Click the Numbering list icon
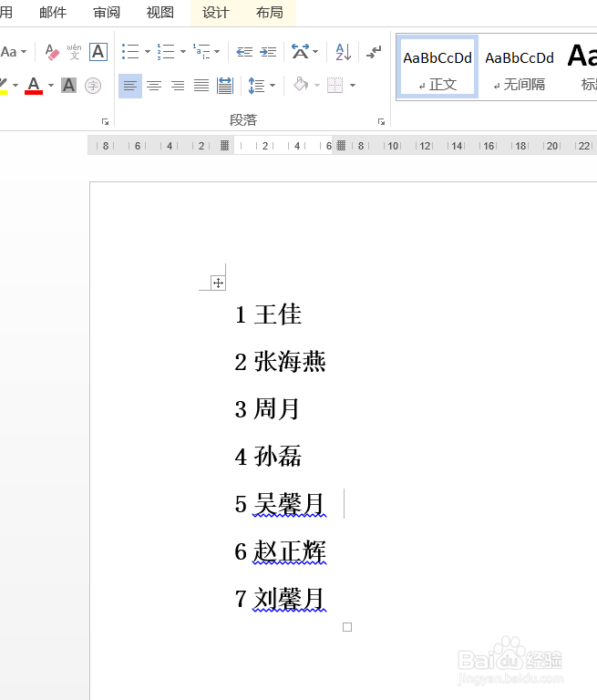The height and width of the screenshot is (700, 597). (166, 52)
